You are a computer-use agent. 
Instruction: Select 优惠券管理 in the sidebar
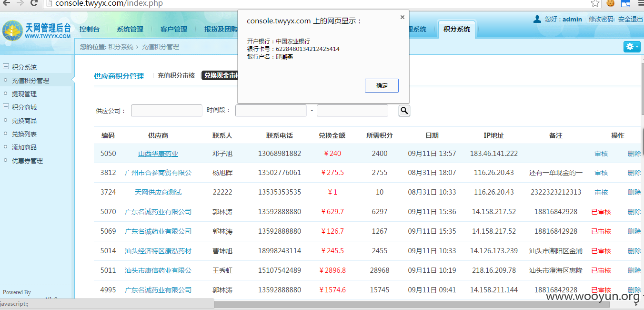27,161
